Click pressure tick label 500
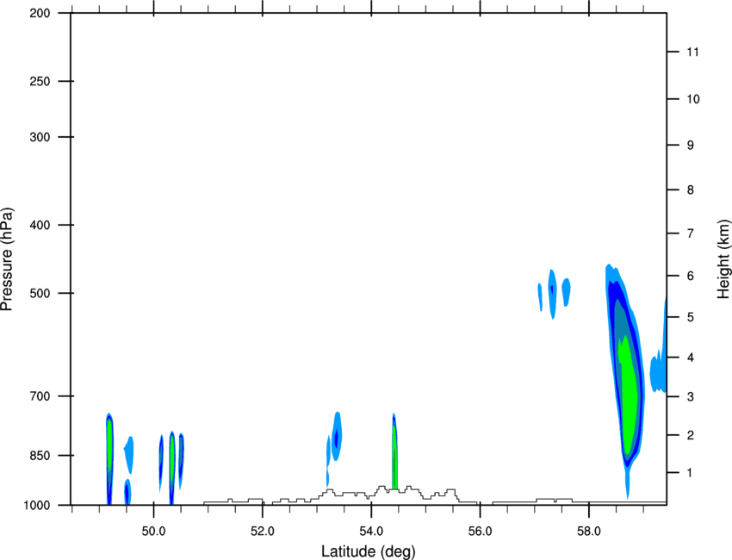The image size is (732, 560). 40,293
